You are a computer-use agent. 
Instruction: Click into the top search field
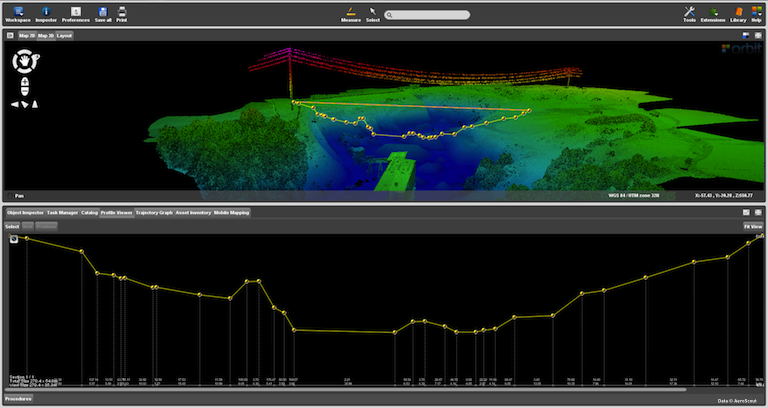click(x=428, y=15)
